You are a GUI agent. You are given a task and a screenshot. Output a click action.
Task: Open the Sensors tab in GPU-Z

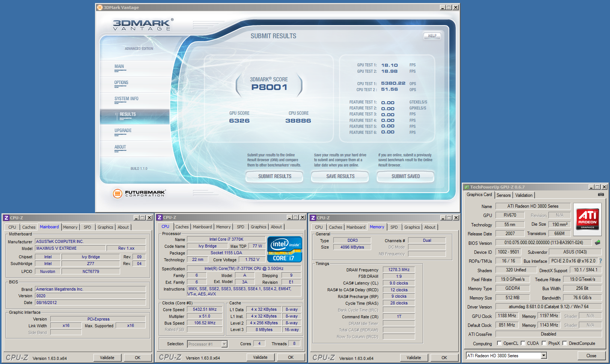pyautogui.click(x=503, y=195)
